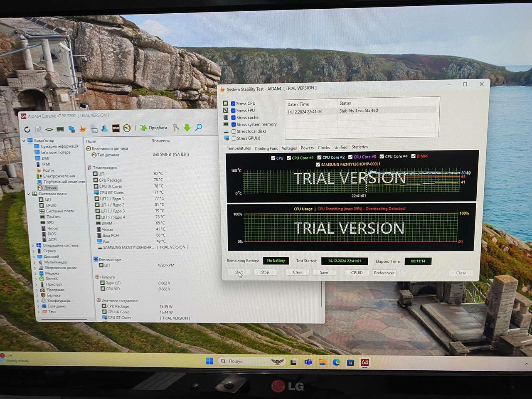Expand the Мультимедіа tree node
Viewport: 532px width, 399px height.
[34, 262]
